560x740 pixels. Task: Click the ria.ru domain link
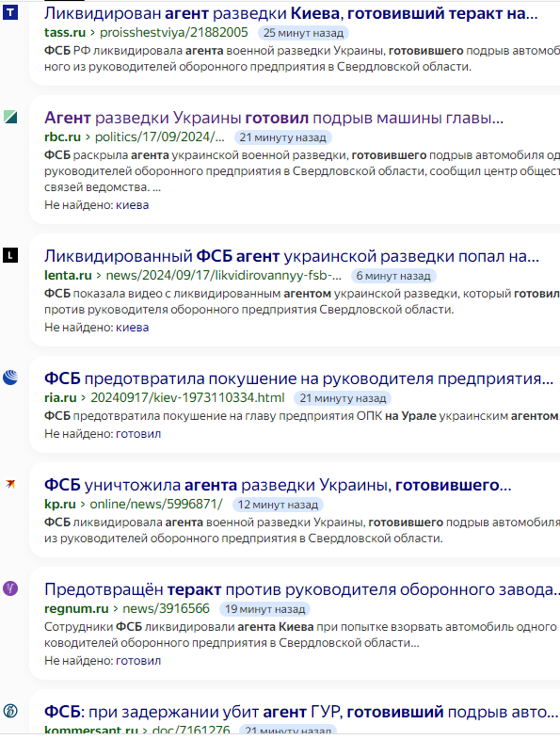click(x=60, y=398)
